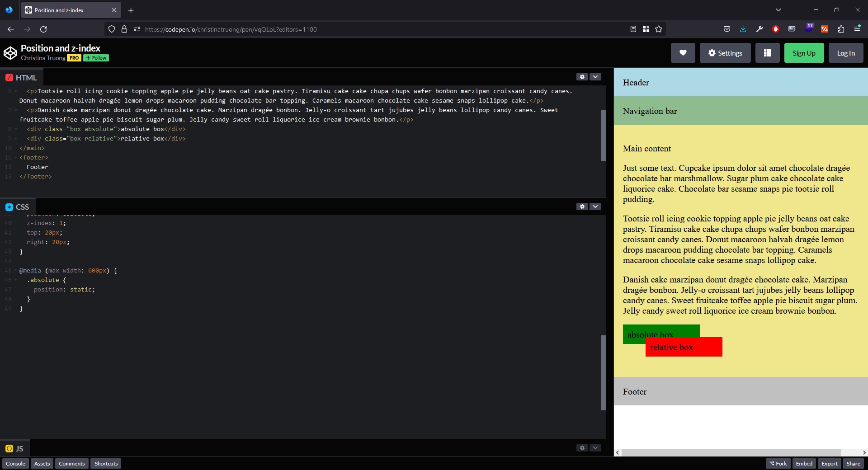Click the Log In button

point(846,53)
